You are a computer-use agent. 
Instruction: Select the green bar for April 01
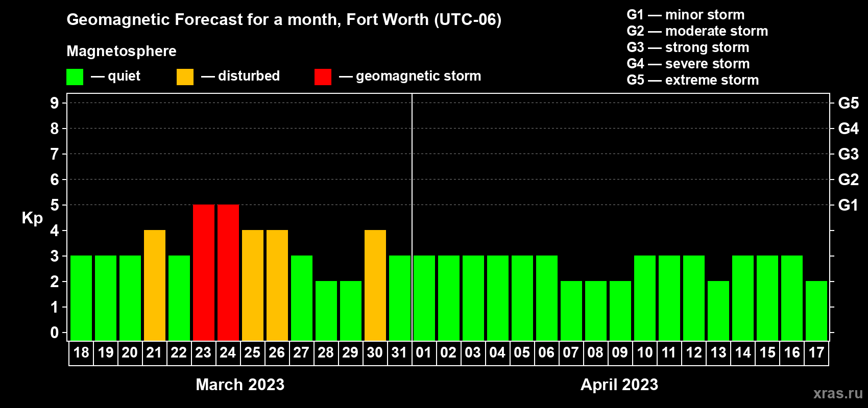tap(424, 298)
